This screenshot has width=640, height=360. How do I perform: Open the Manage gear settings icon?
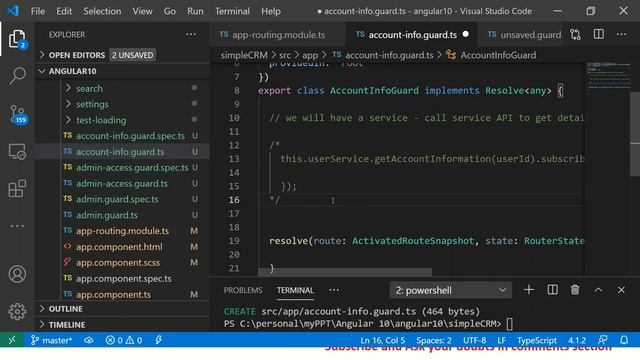click(x=17, y=311)
